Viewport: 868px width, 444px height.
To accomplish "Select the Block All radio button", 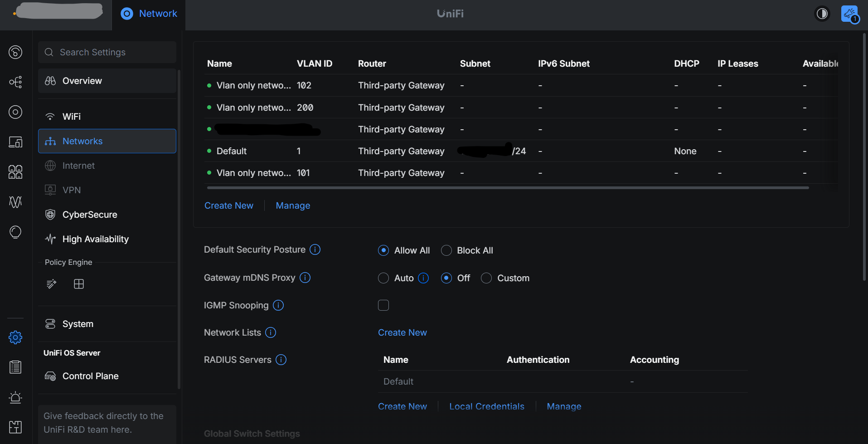I will tap(446, 250).
